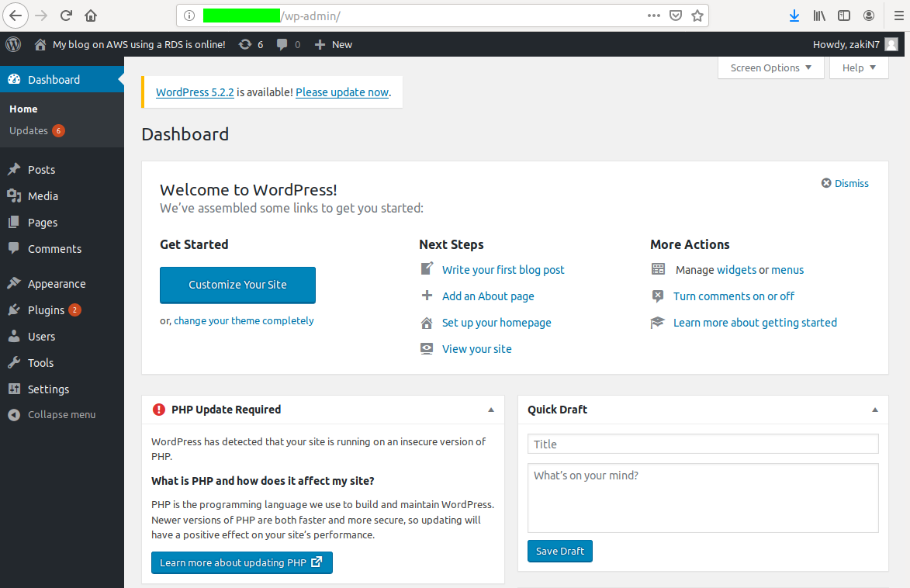Select Home in the Dashboard submenu

point(23,109)
